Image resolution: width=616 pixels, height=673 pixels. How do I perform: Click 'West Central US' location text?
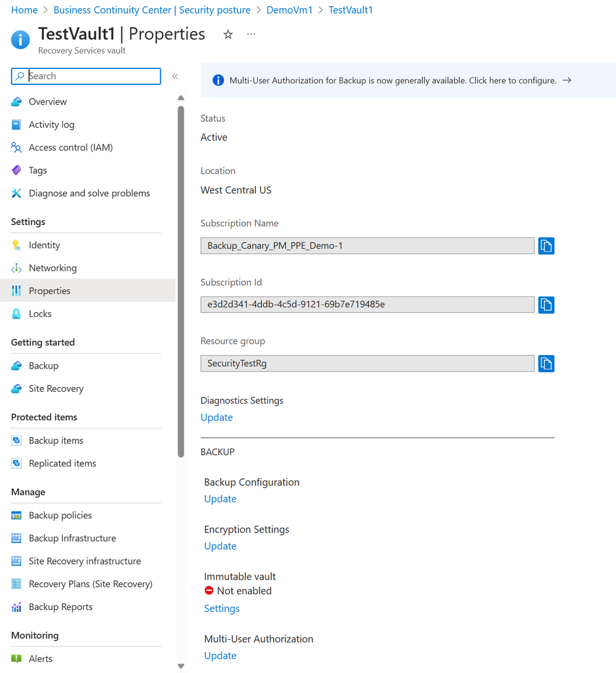(x=236, y=190)
